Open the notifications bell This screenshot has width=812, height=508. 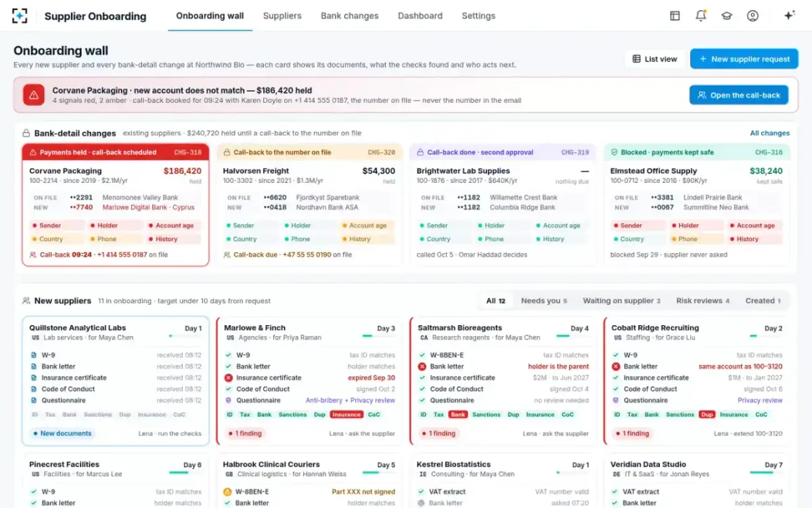tap(700, 16)
